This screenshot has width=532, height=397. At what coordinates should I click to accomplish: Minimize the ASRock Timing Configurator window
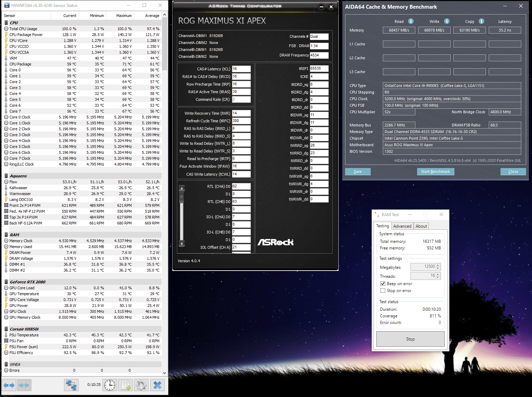pos(321,7)
